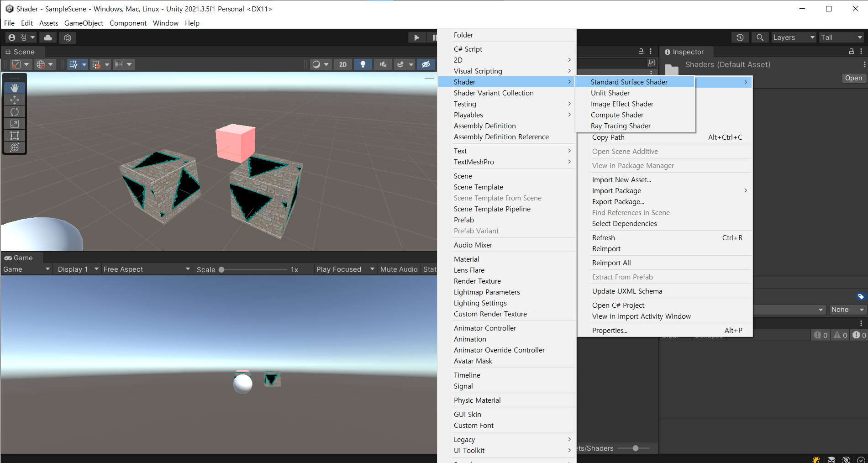Toggle console warning message count
The width and height of the screenshot is (868, 463).
[x=840, y=335]
